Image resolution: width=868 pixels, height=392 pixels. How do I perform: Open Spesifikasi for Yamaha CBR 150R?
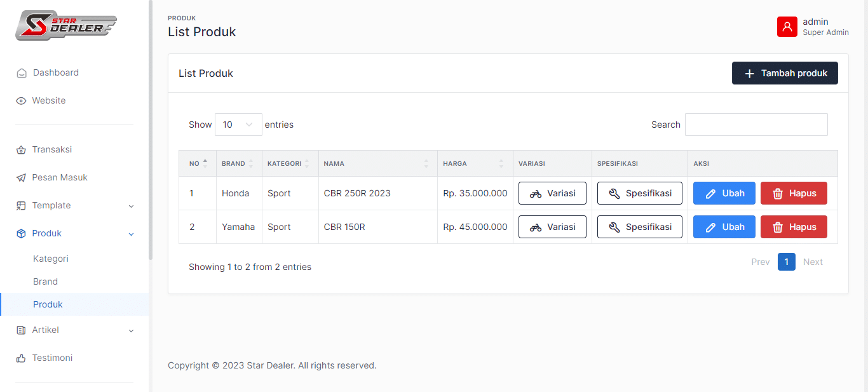click(639, 227)
